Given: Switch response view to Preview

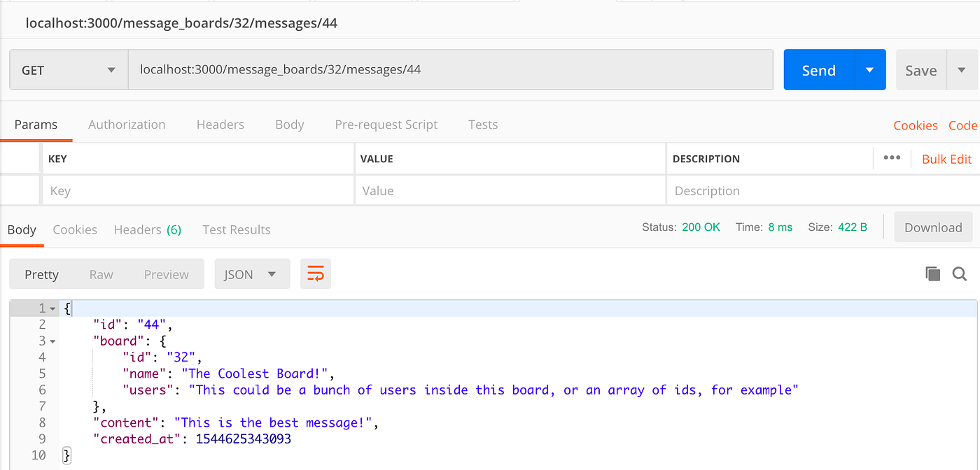Looking at the screenshot, I should (x=166, y=273).
